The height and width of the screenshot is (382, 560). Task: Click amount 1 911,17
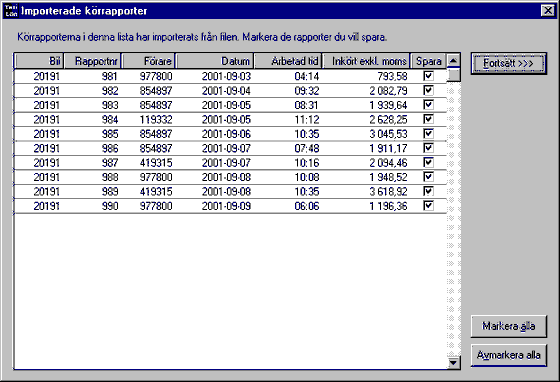coord(388,149)
